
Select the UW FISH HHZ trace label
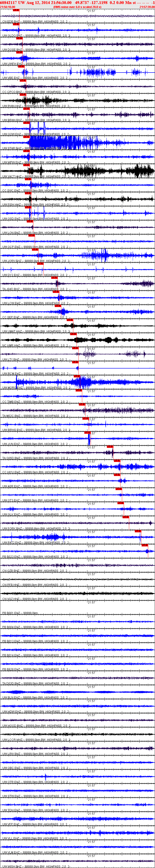35,205
